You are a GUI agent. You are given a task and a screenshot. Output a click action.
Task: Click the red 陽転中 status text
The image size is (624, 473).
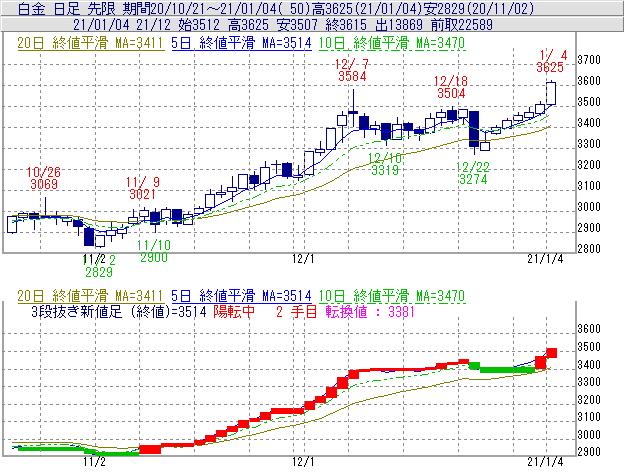tap(234, 311)
